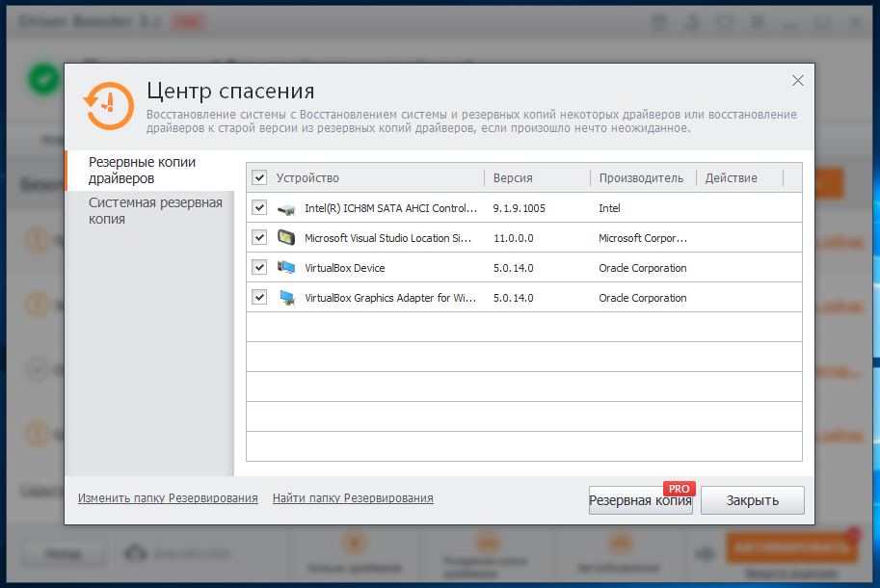Click the Производитель column header
The height and width of the screenshot is (588, 880).
coord(641,178)
